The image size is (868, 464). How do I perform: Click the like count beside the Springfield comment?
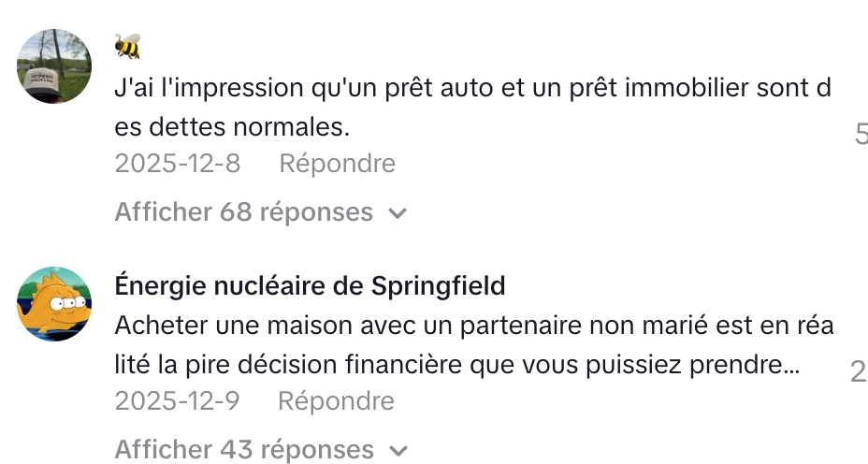(858, 372)
